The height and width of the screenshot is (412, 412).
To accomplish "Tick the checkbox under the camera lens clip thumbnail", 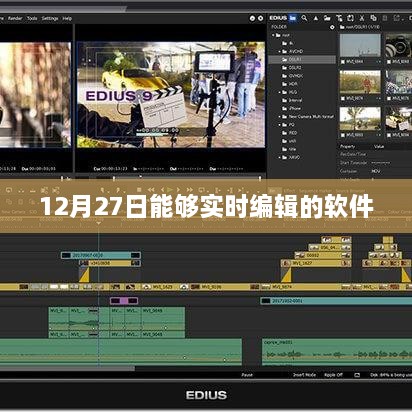I will pos(389,62).
